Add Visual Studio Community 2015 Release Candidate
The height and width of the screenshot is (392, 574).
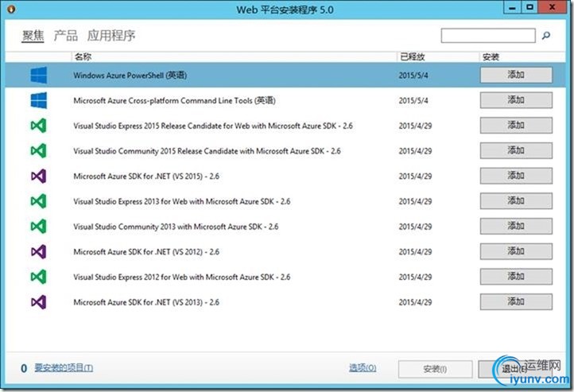point(516,151)
